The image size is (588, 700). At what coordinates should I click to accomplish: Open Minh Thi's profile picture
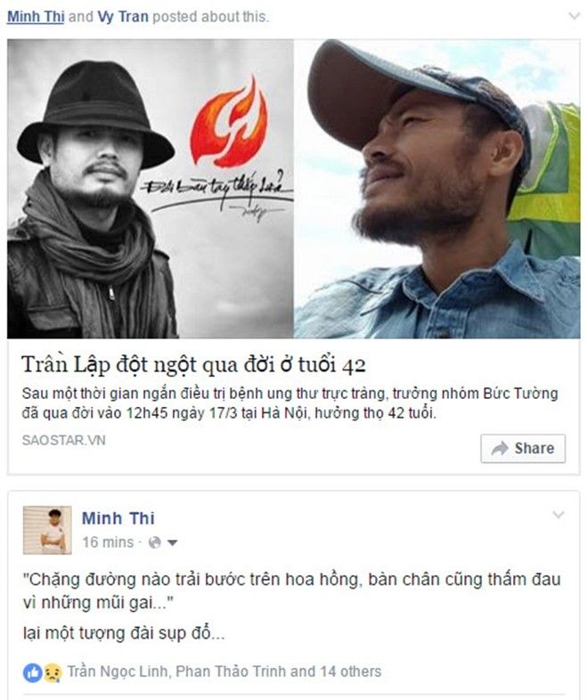(47, 530)
